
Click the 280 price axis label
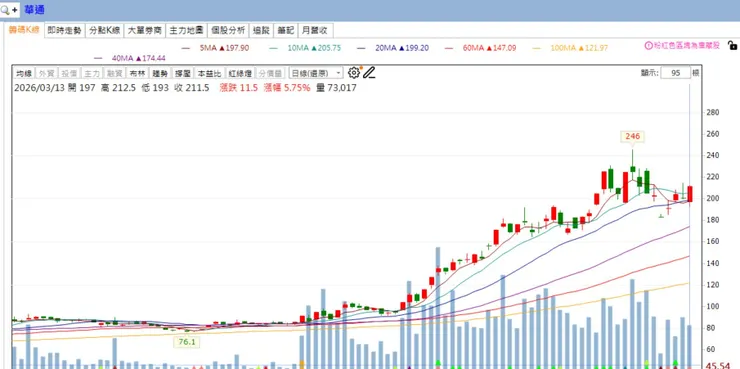tap(712, 112)
